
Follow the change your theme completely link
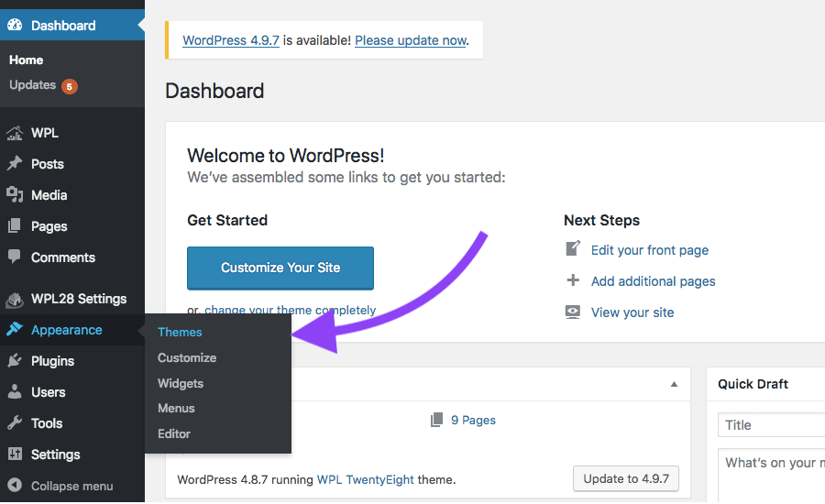291,310
